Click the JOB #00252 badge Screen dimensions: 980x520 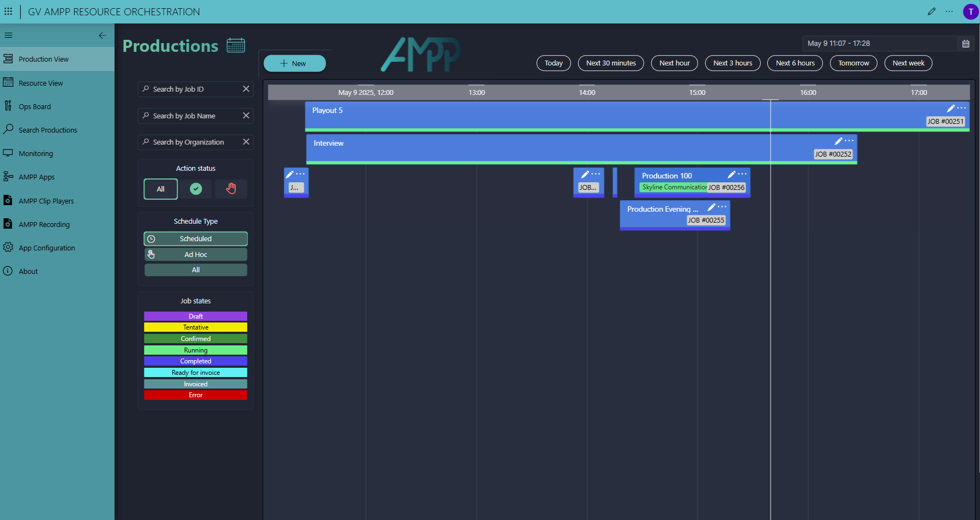tap(833, 154)
